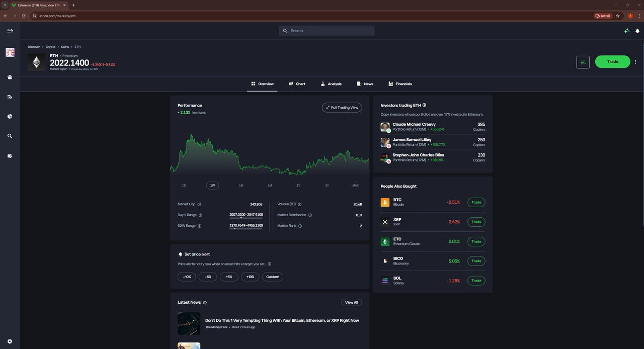This screenshot has height=349, width=644.
Task: Select the 3Y chart timeframe
Action: (327, 186)
